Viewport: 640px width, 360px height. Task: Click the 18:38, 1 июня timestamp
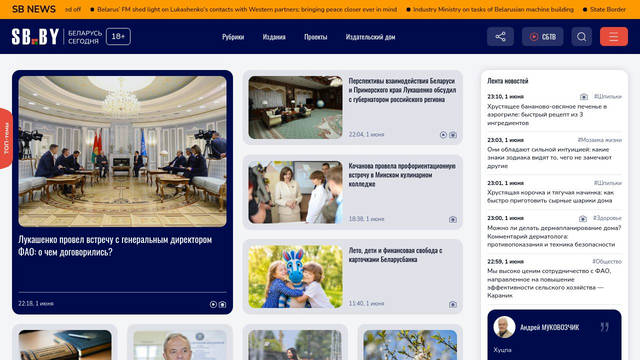click(366, 219)
